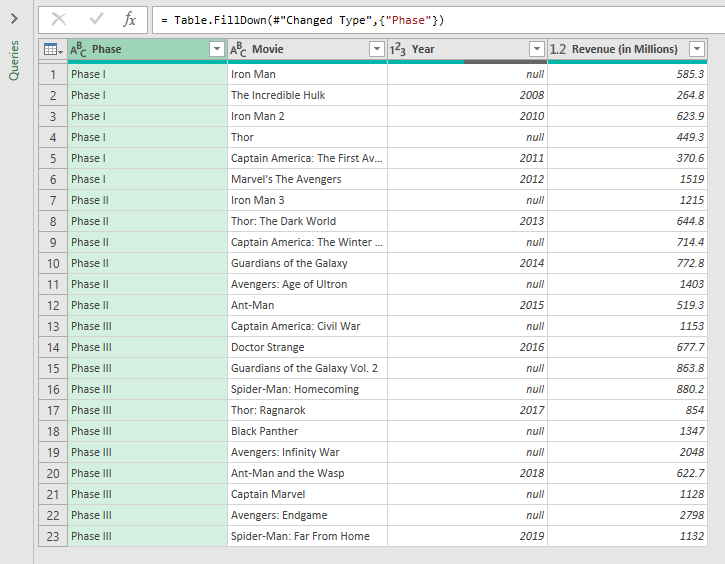Screen dimensions: 725x564
Task: Click the Thor movie cell
Action: [x=307, y=137]
